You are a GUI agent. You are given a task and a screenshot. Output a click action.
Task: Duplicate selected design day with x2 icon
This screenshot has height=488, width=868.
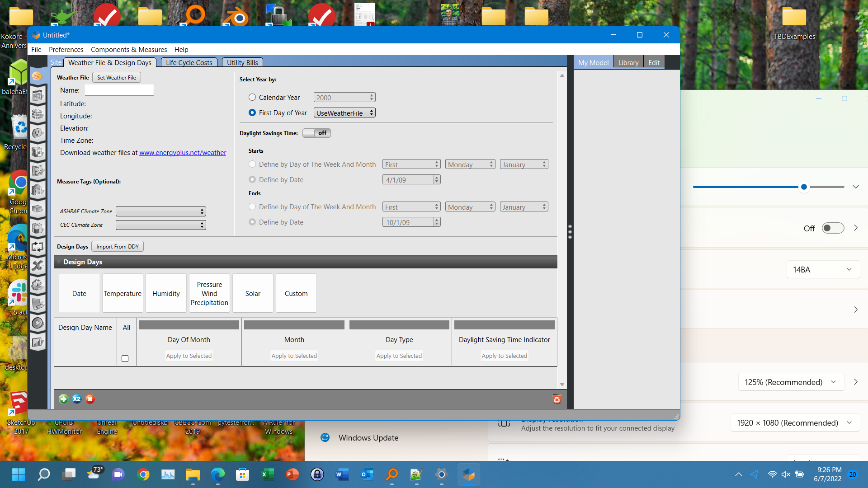[77, 399]
